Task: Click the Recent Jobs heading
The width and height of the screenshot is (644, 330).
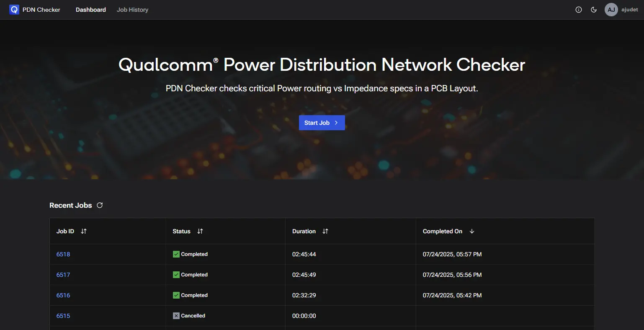Action: 71,205
